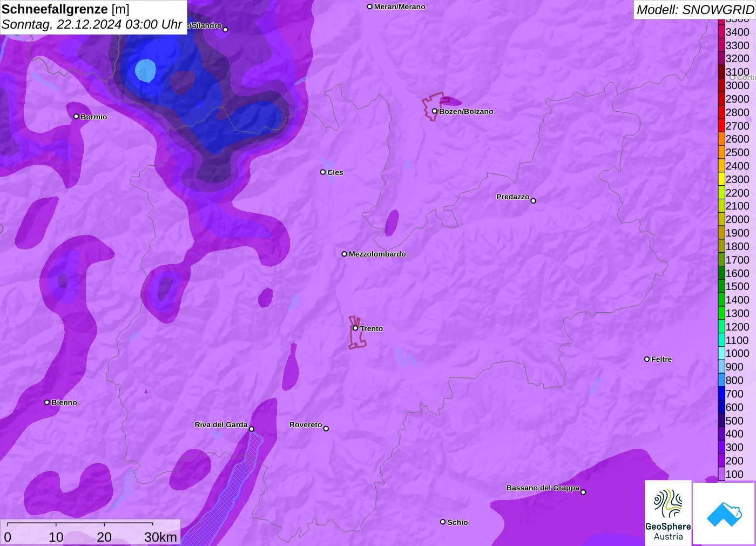
Task: Click the 2000 legend value
Action: click(738, 219)
